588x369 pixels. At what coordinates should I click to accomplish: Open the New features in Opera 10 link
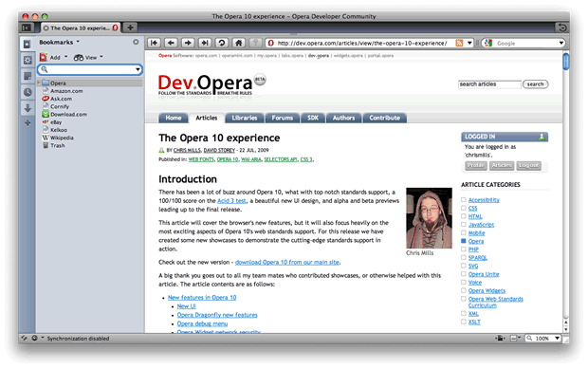point(202,297)
